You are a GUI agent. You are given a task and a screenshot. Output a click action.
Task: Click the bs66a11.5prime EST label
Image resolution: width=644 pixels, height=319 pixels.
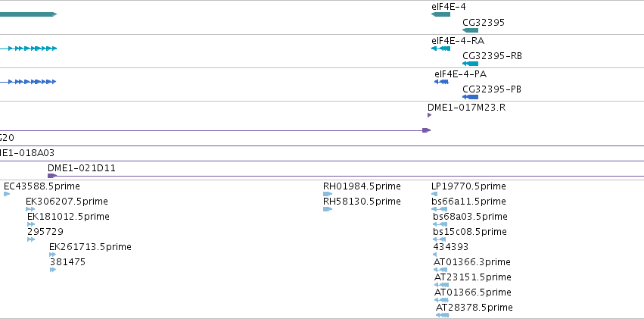pyautogui.click(x=468, y=202)
